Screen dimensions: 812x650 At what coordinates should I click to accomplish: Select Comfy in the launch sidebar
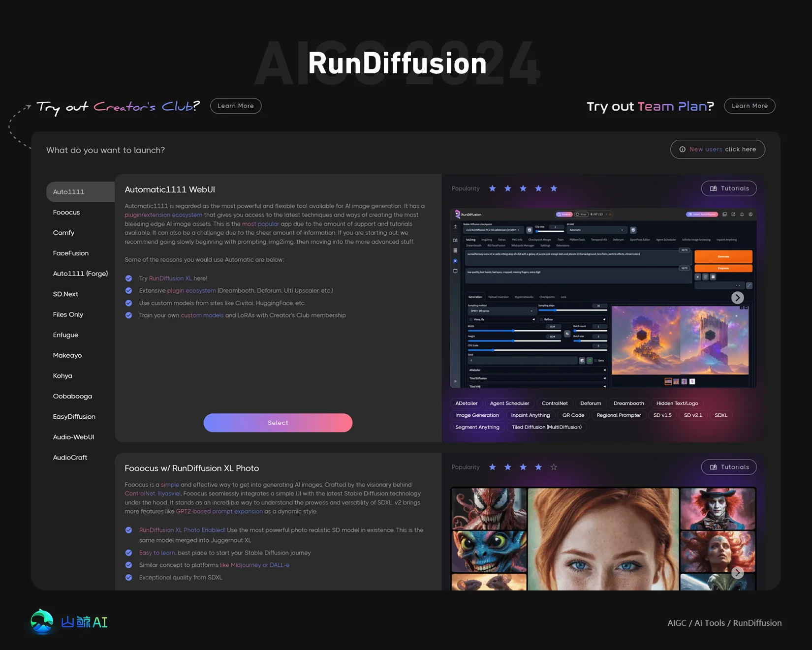click(x=63, y=233)
